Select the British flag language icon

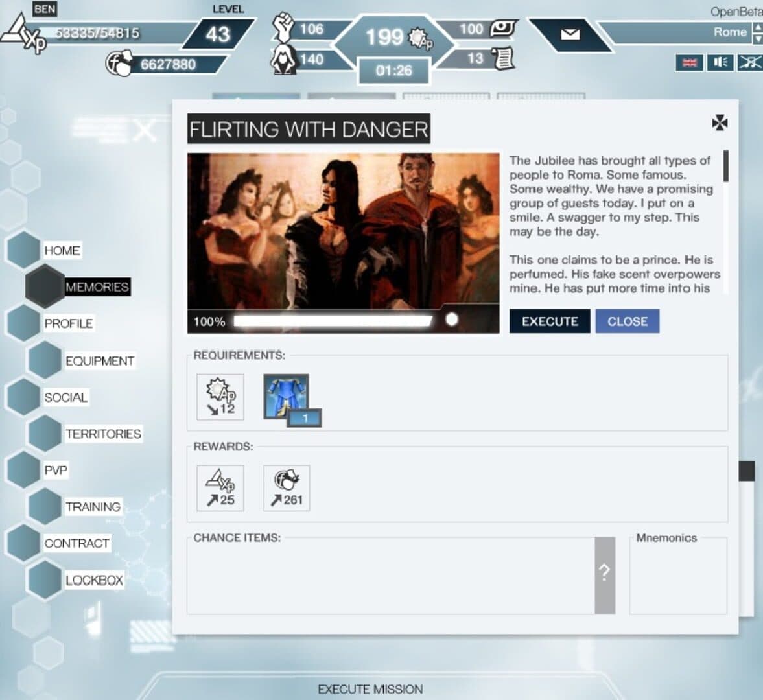689,62
